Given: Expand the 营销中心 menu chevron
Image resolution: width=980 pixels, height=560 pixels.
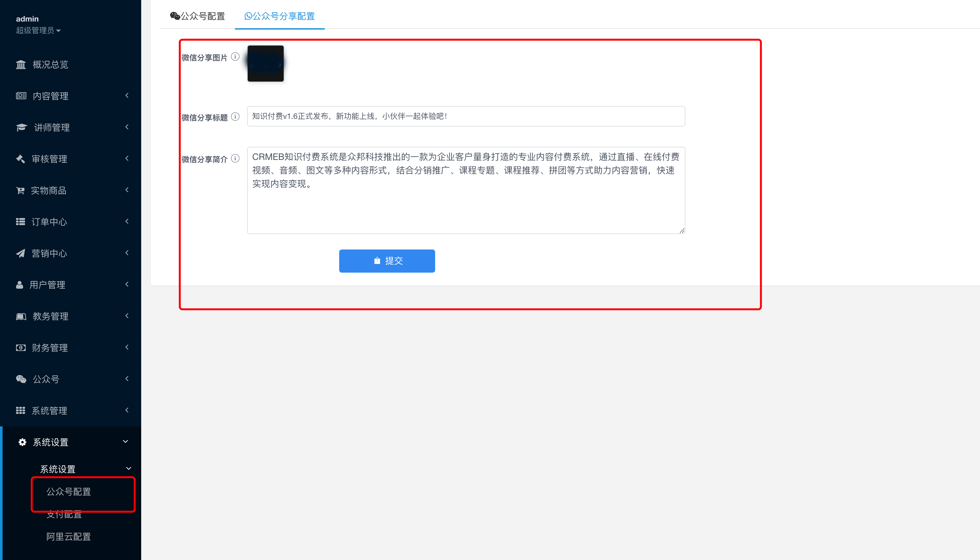Looking at the screenshot, I should (x=127, y=253).
